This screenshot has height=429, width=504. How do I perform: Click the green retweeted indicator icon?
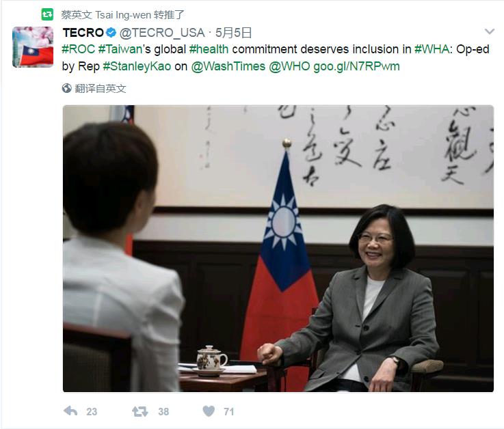pyautogui.click(x=47, y=14)
